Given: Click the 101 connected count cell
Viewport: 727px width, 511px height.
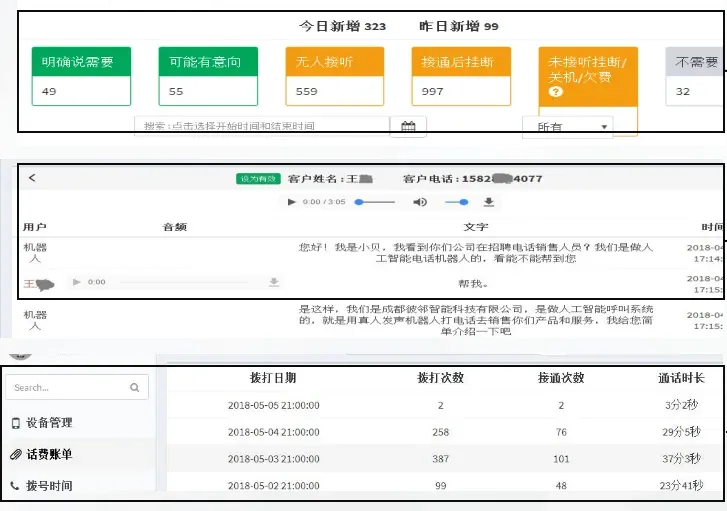Looking at the screenshot, I should [x=561, y=459].
